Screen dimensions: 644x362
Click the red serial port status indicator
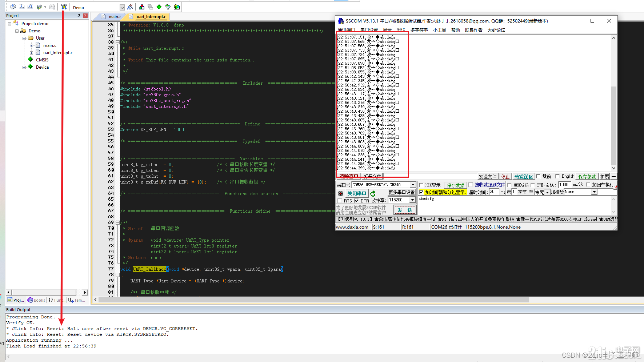(340, 193)
